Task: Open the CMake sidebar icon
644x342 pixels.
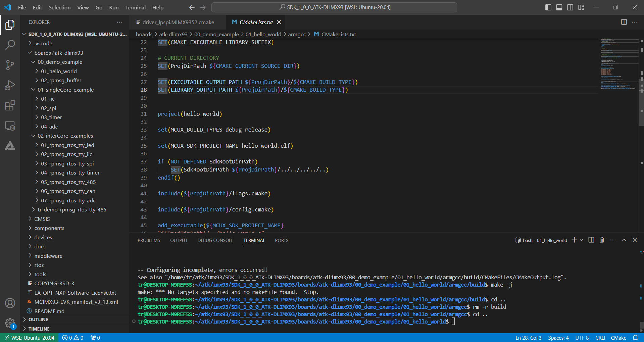Action: [10, 146]
